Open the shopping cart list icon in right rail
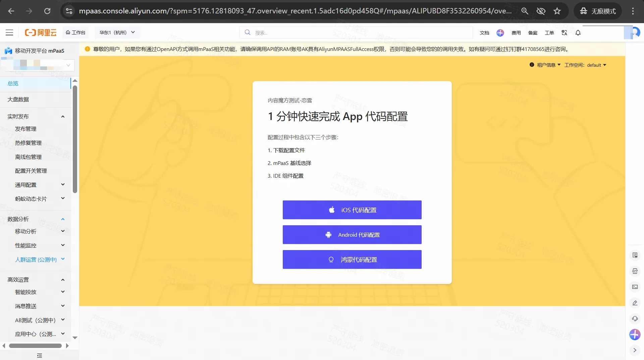This screenshot has height=360, width=644. [635, 255]
